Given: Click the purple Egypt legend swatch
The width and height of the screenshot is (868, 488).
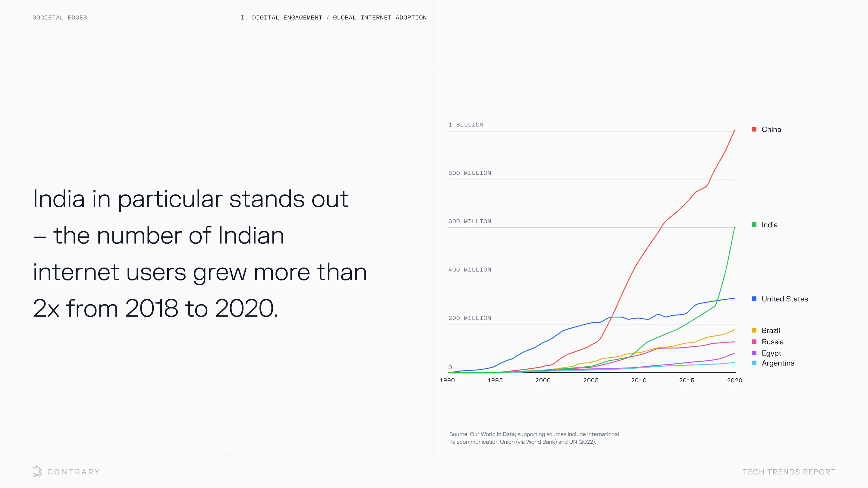Looking at the screenshot, I should [x=754, y=353].
